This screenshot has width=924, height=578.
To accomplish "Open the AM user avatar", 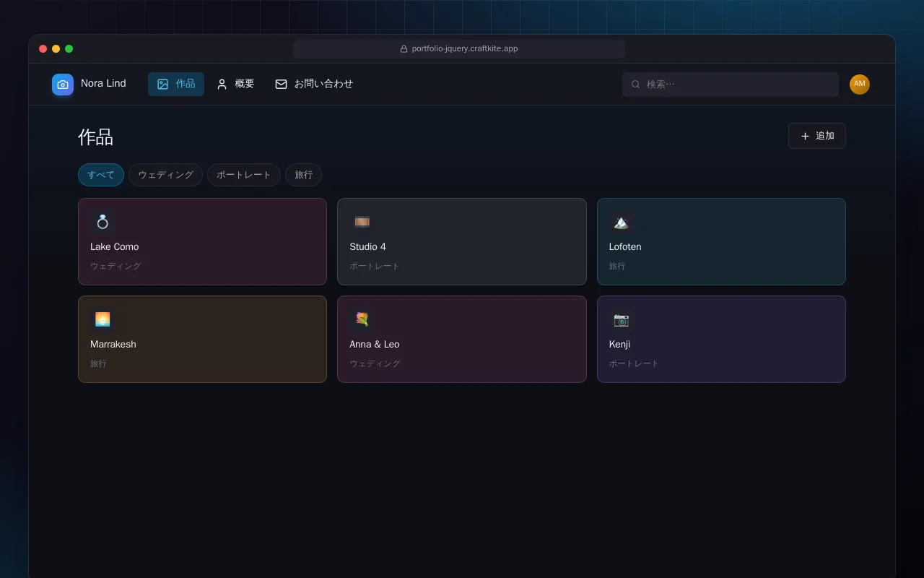I will 859,85.
